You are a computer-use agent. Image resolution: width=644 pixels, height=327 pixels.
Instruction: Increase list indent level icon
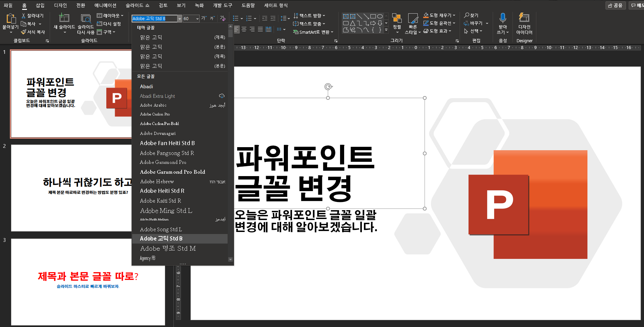[273, 18]
